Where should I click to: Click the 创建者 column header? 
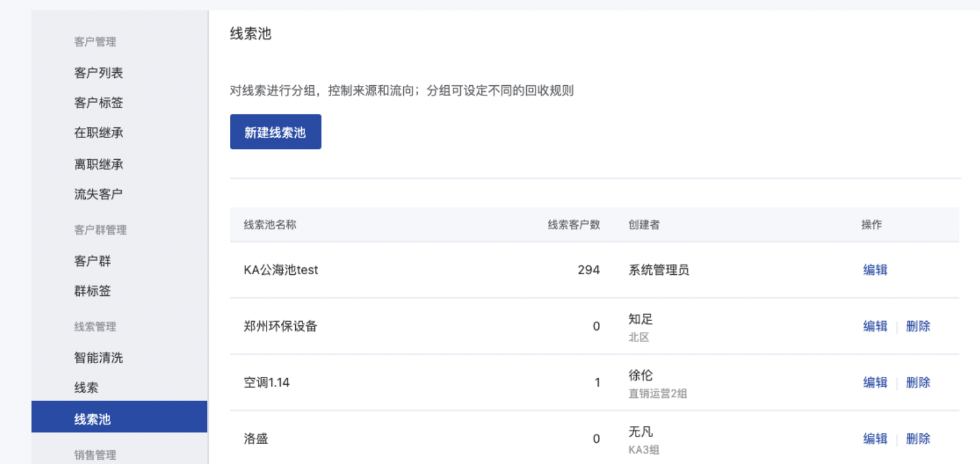point(644,224)
